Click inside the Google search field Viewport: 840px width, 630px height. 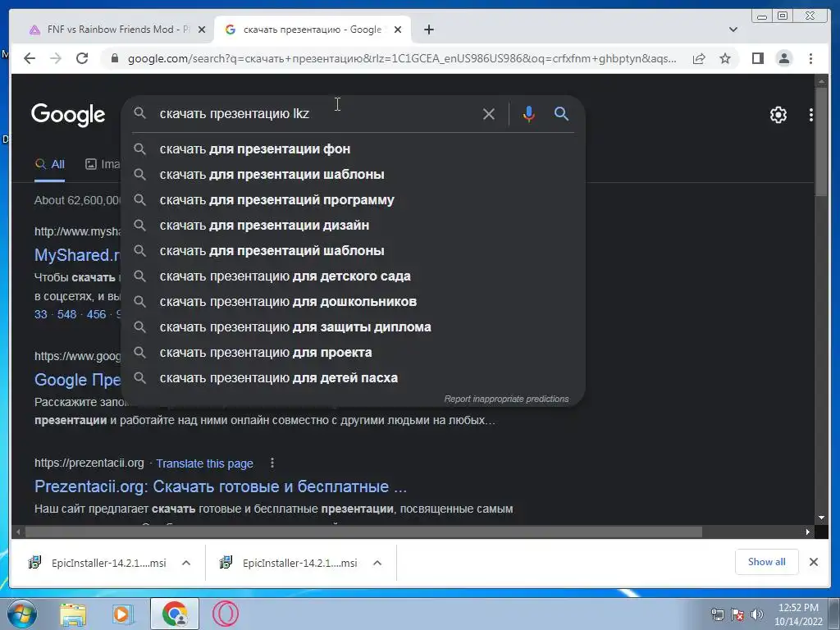(316, 113)
